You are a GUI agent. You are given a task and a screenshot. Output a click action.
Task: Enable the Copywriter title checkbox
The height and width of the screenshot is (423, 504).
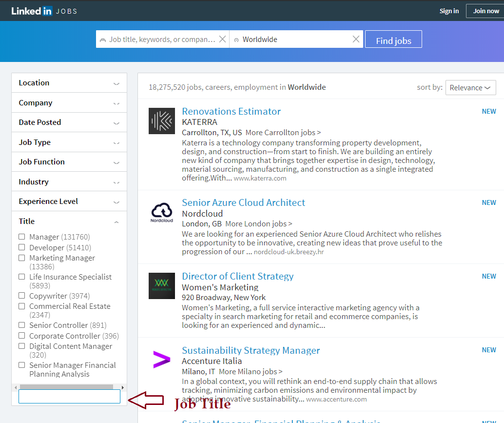click(x=22, y=296)
